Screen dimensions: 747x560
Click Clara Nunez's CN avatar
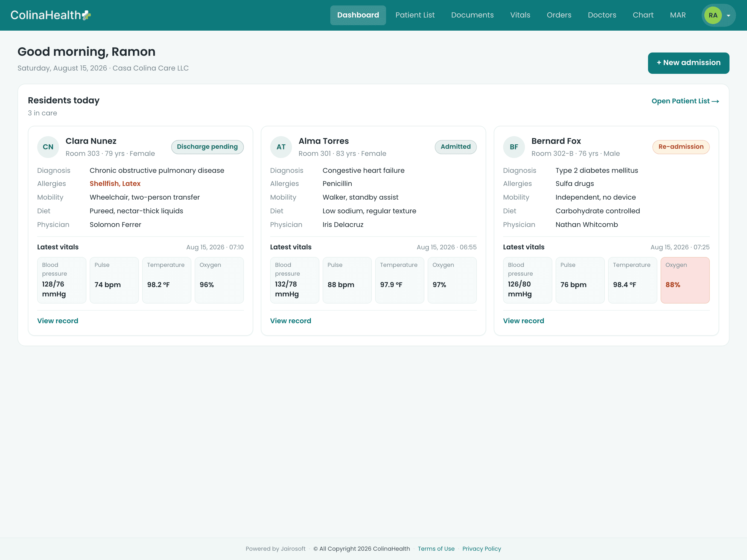pos(48,147)
